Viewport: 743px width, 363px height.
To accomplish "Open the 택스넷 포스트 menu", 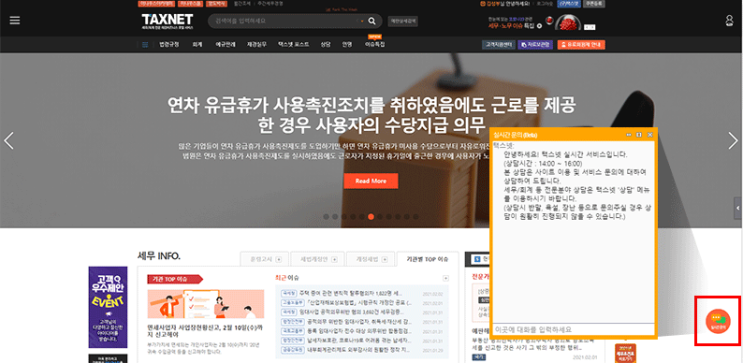I will pyautogui.click(x=293, y=45).
